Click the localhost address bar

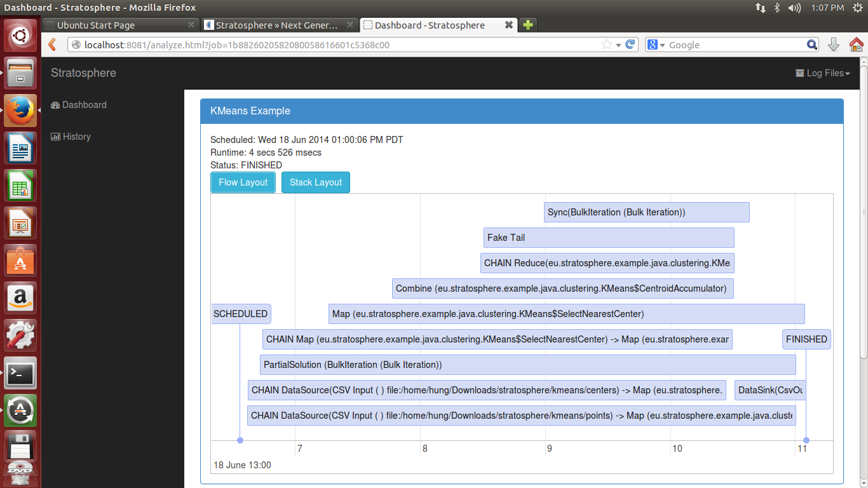click(337, 44)
